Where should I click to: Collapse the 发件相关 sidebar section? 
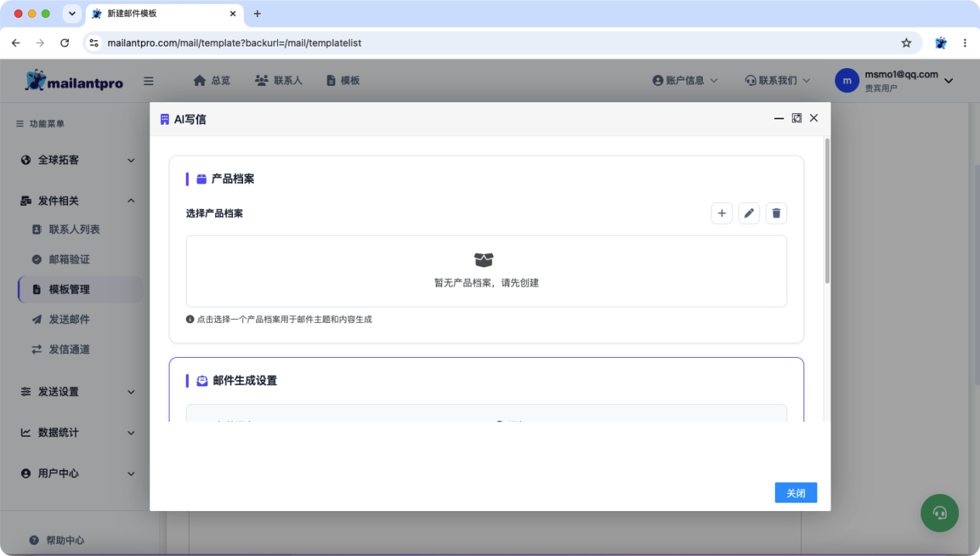tap(77, 201)
